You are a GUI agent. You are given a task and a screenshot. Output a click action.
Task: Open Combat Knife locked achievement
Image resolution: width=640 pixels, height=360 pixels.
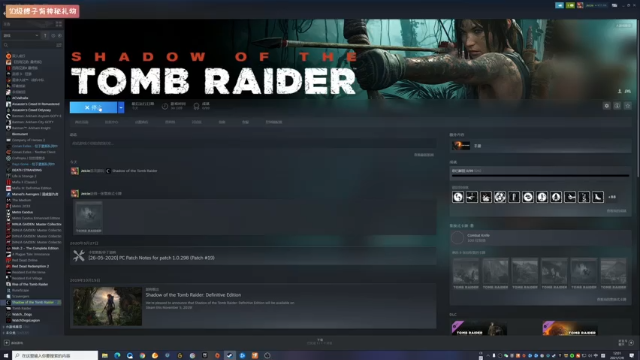tap(541, 238)
